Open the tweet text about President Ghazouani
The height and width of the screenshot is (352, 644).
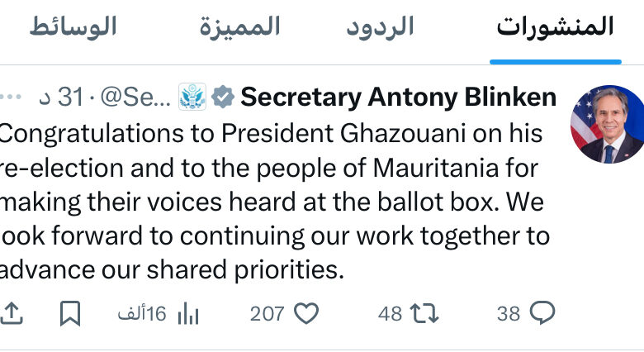point(274,202)
